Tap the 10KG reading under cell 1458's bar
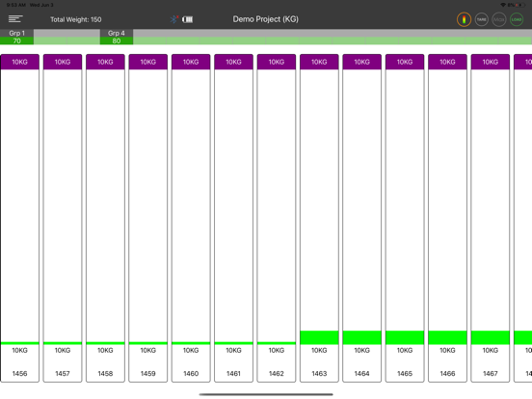Screen dimensions: 532x399 click(x=105, y=350)
